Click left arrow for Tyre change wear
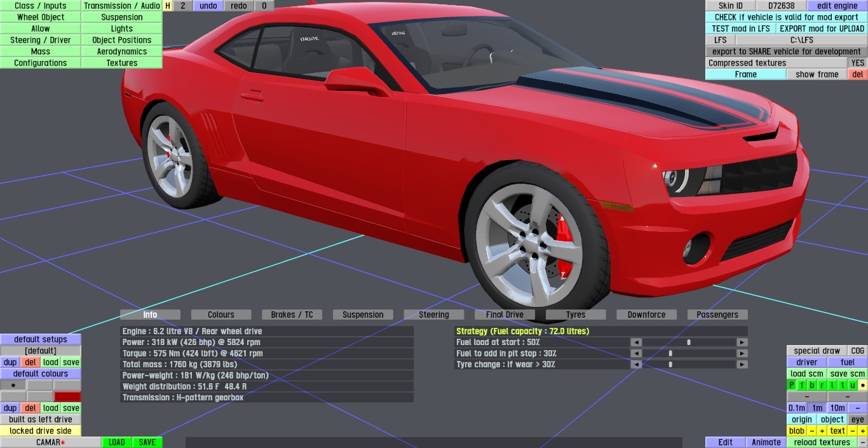 coord(636,365)
